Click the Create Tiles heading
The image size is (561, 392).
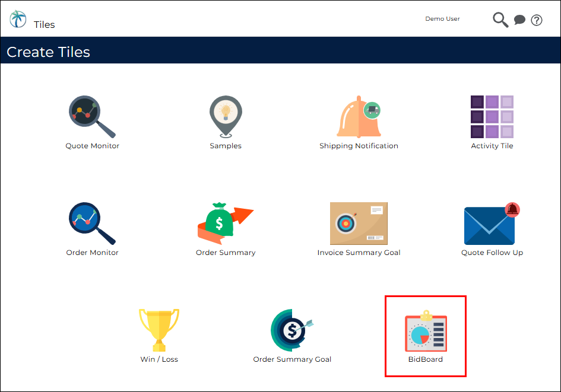[48, 52]
